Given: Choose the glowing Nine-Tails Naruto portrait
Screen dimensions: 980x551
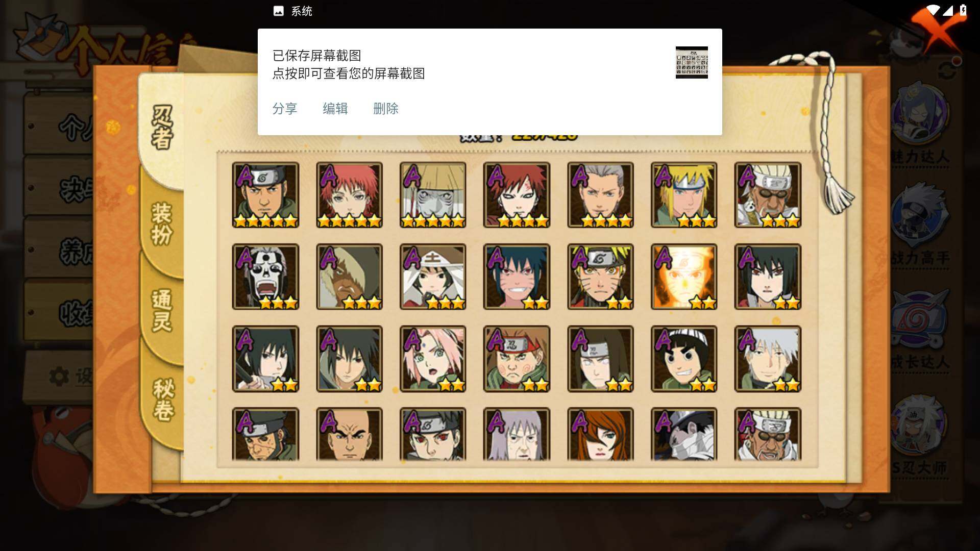Looking at the screenshot, I should (684, 277).
